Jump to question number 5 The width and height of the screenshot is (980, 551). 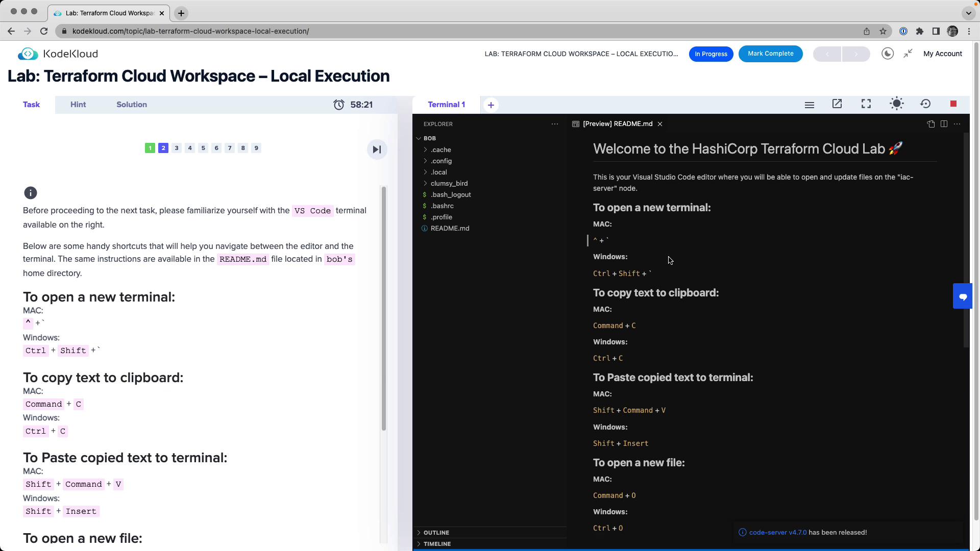[203, 148]
